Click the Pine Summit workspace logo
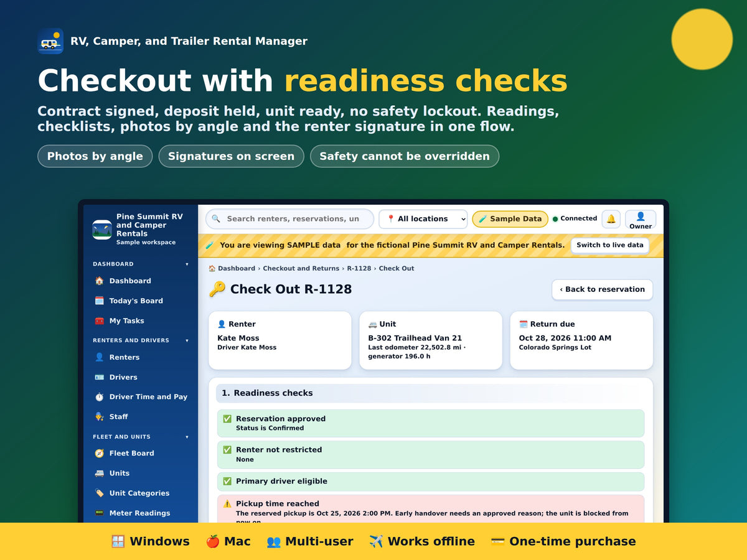This screenshot has height=560, width=747. point(102,230)
